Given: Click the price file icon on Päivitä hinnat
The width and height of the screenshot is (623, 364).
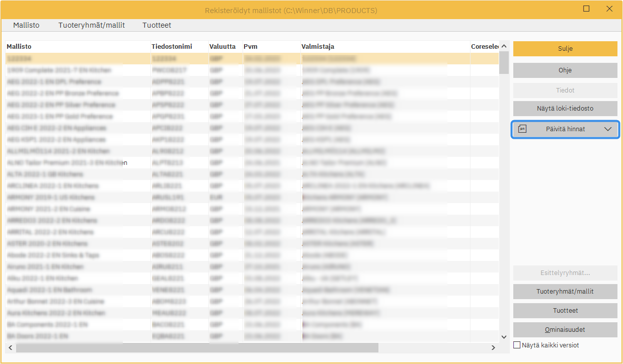Looking at the screenshot, I should click(x=522, y=129).
